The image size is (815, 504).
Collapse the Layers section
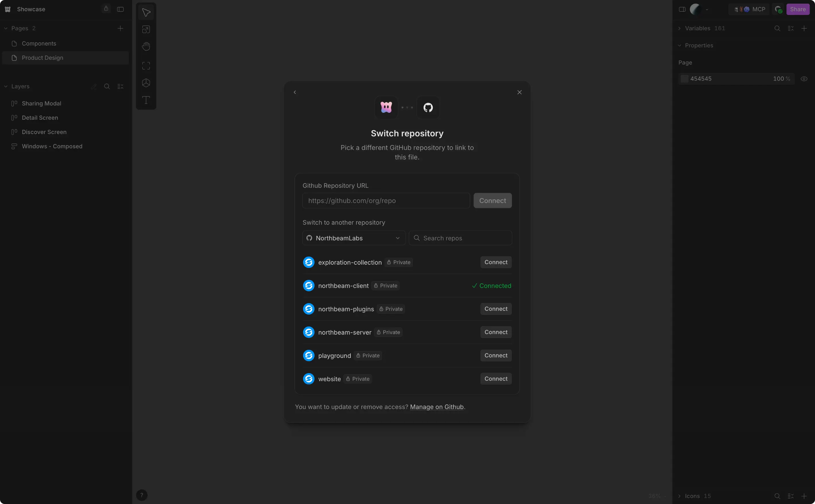[x=6, y=86]
